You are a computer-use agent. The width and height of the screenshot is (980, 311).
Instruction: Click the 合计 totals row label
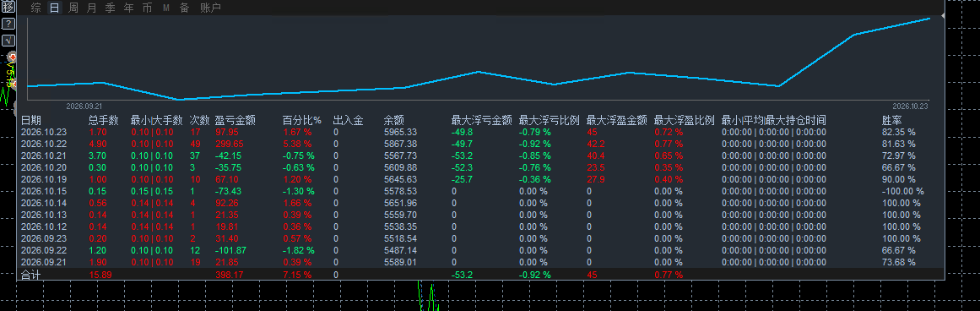pyautogui.click(x=31, y=274)
